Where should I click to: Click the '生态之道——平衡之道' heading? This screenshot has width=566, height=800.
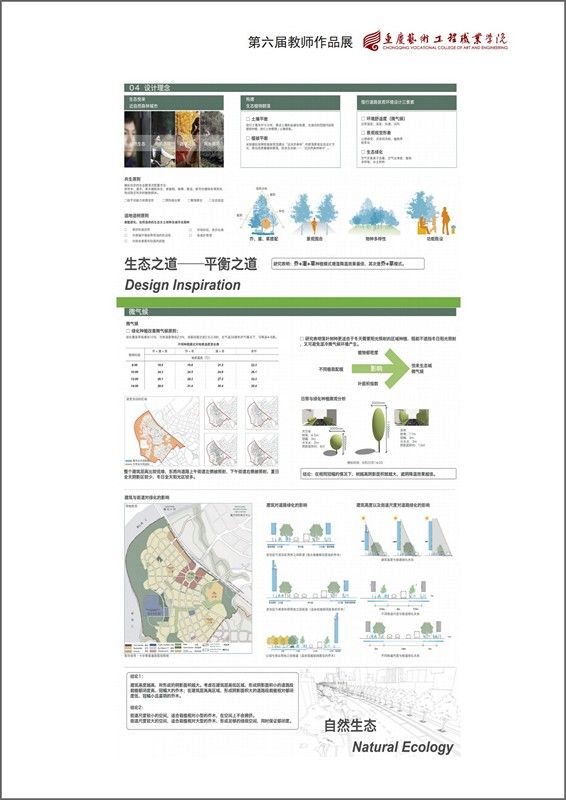pyautogui.click(x=190, y=264)
